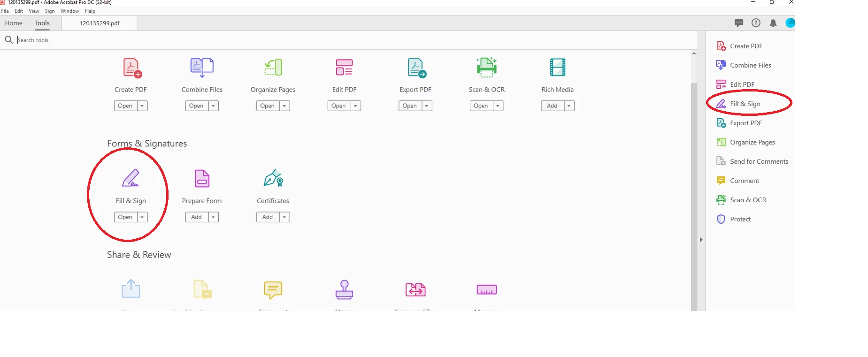Click Open button under Create PDF
The height and width of the screenshot is (357, 868).
pos(125,106)
